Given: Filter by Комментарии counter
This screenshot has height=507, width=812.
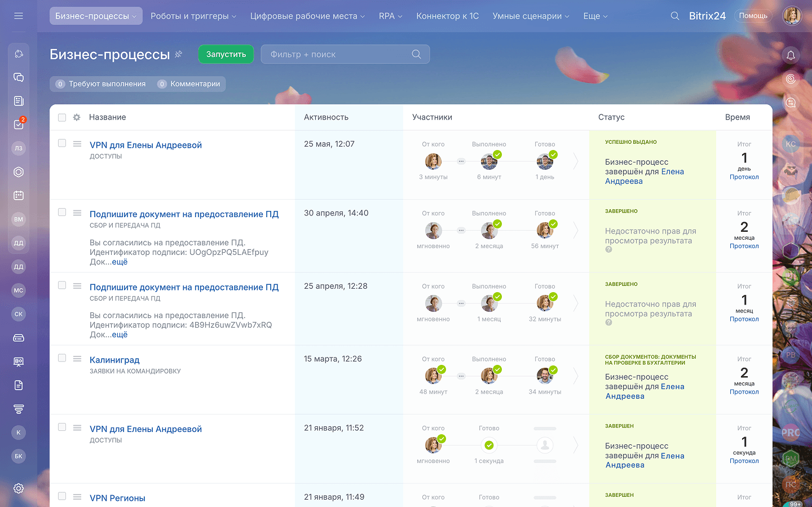Looking at the screenshot, I should pos(189,84).
